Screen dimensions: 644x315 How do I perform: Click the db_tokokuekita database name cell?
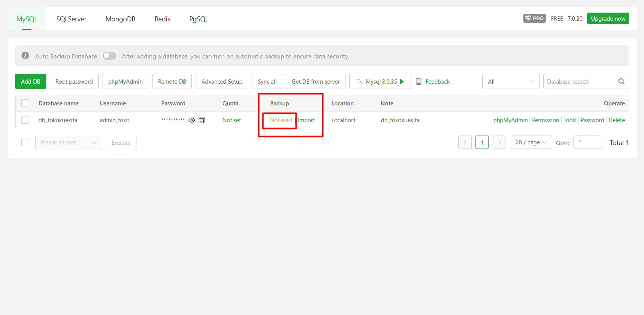coord(58,120)
